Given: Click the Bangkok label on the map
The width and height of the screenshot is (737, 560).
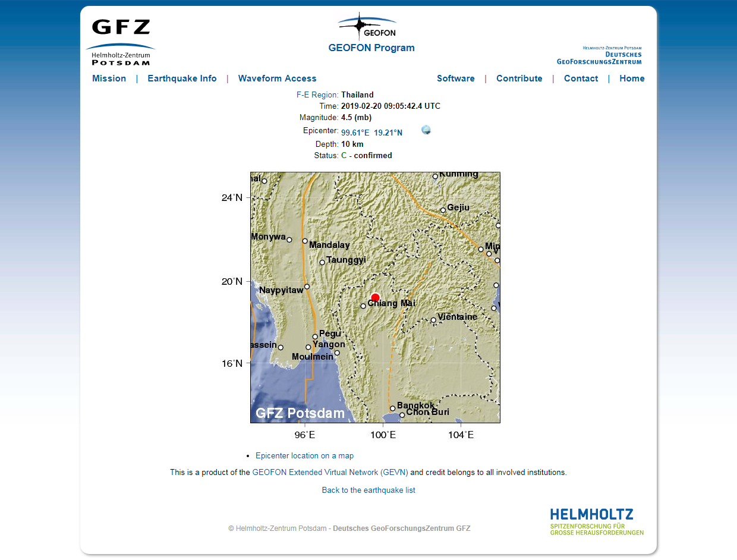Looking at the screenshot, I should [416, 405].
